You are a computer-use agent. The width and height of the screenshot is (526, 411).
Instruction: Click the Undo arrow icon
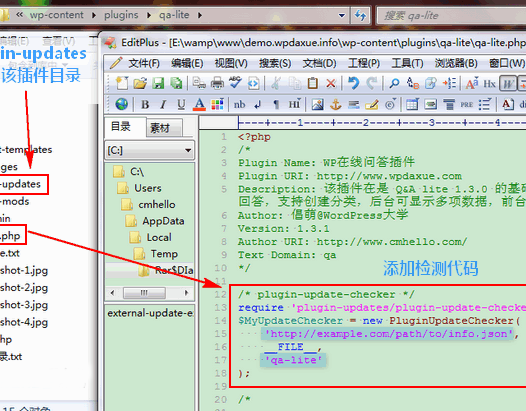pyautogui.click(x=353, y=83)
